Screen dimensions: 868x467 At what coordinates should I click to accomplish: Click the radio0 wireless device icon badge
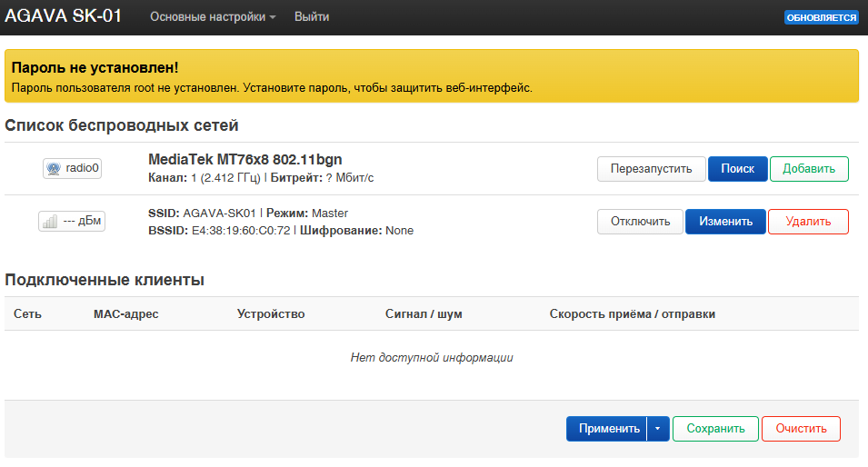[x=72, y=168]
